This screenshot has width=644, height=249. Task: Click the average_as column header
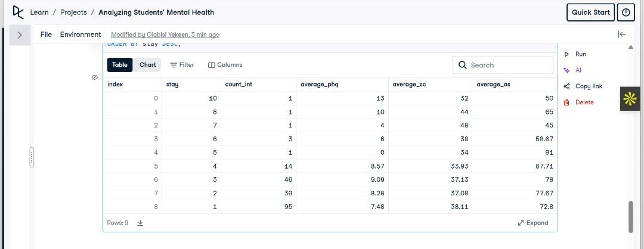tap(493, 85)
